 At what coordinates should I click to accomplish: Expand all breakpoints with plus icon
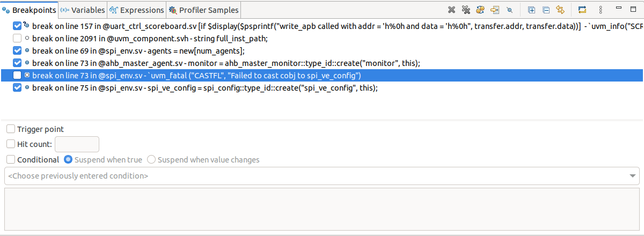click(x=532, y=10)
